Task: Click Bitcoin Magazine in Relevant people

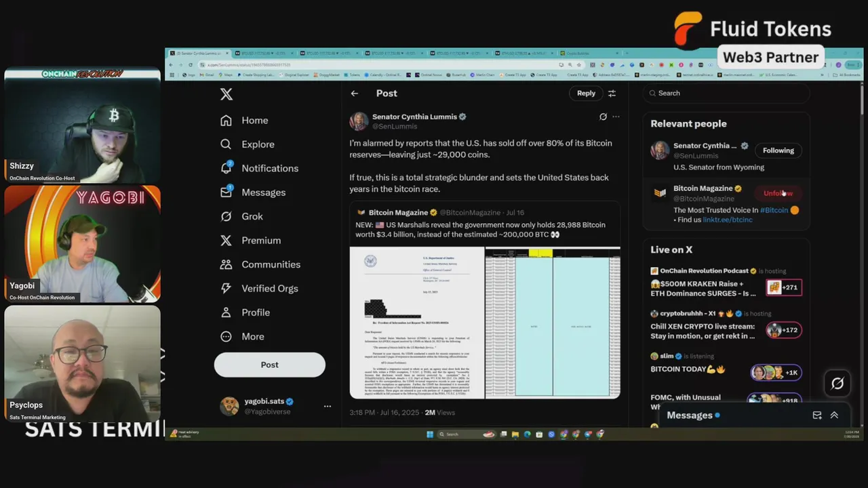Action: click(703, 188)
